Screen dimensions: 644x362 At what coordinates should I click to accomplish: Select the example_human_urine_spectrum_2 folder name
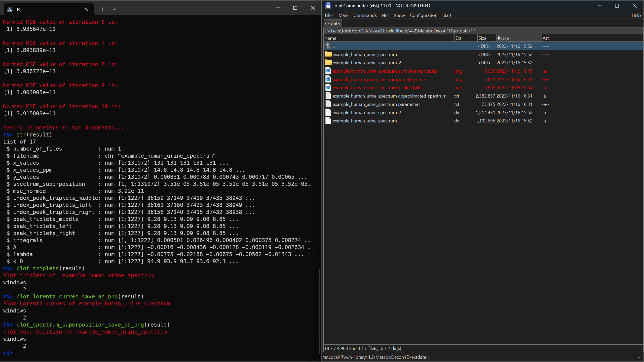[367, 63]
